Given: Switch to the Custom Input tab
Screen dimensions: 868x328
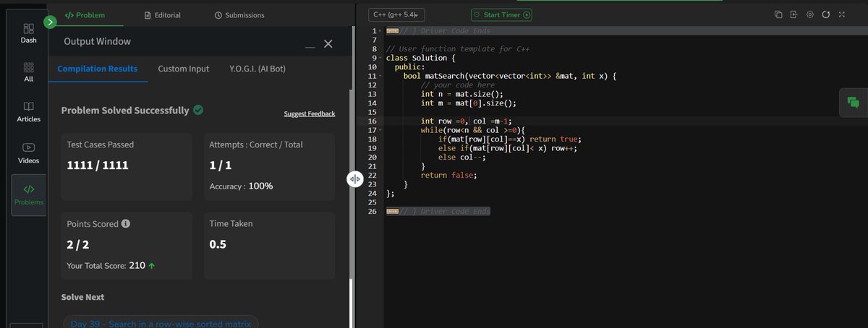Looking at the screenshot, I should [x=184, y=69].
